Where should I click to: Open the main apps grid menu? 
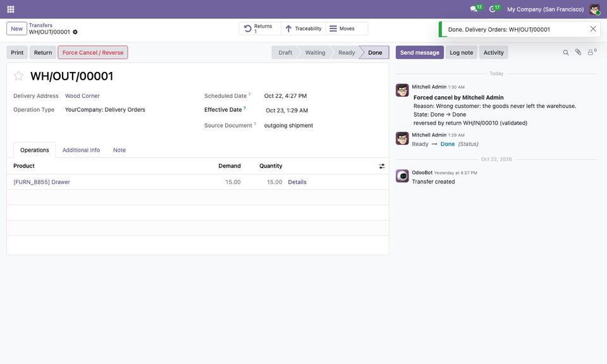click(x=11, y=9)
